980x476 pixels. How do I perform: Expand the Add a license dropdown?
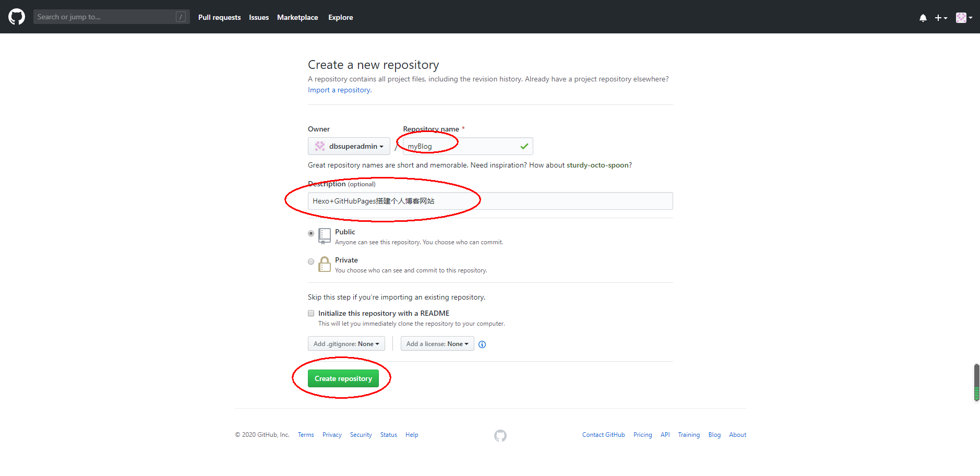(437, 343)
